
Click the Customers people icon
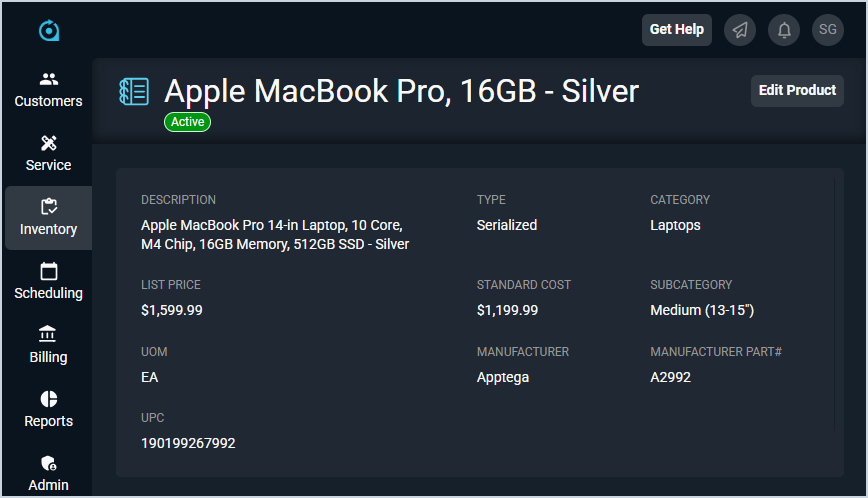48,79
